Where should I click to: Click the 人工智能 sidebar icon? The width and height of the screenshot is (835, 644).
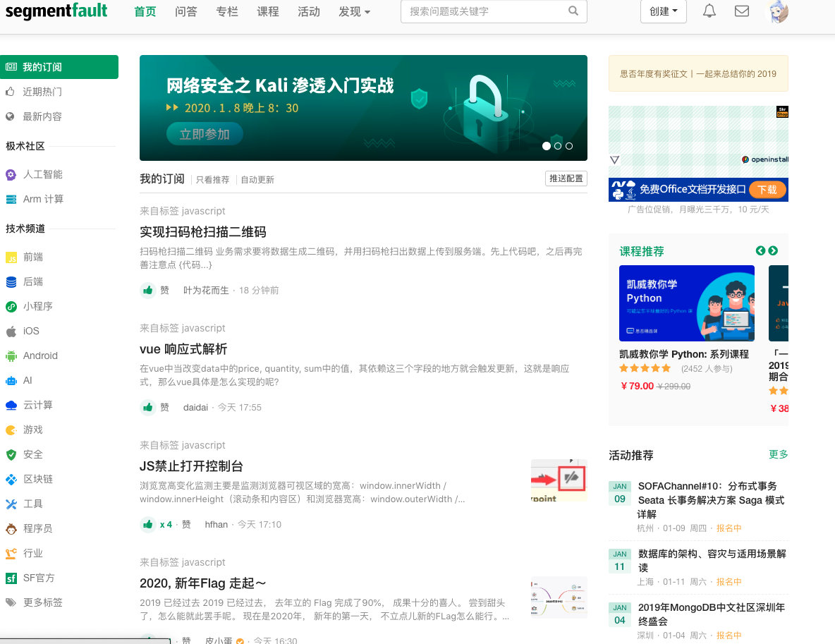[x=11, y=175]
